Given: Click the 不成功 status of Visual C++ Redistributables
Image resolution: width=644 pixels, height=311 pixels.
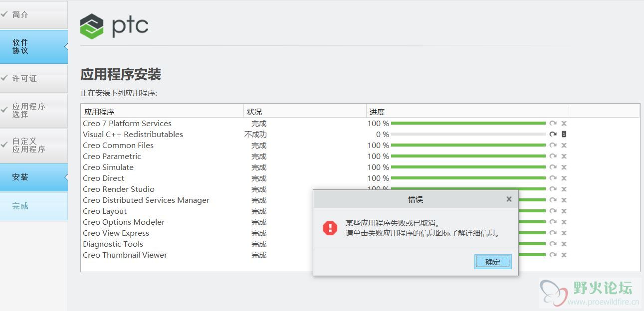Looking at the screenshot, I should [255, 134].
